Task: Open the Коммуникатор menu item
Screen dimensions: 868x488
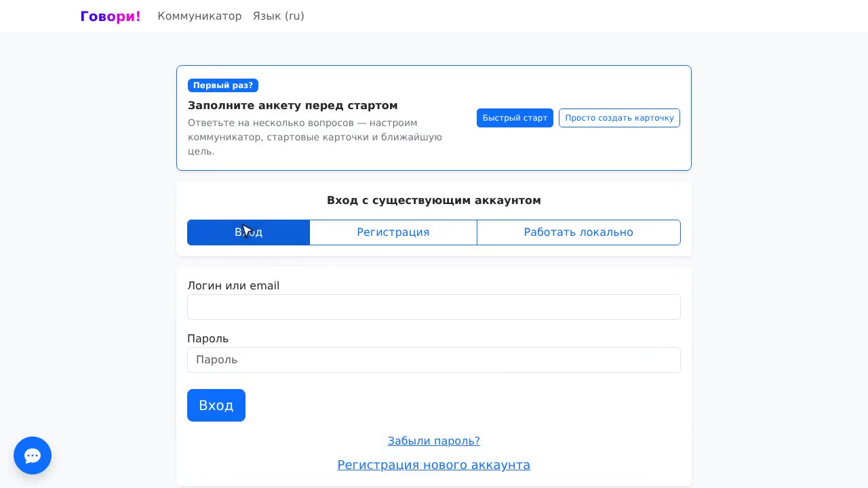Action: pos(199,16)
